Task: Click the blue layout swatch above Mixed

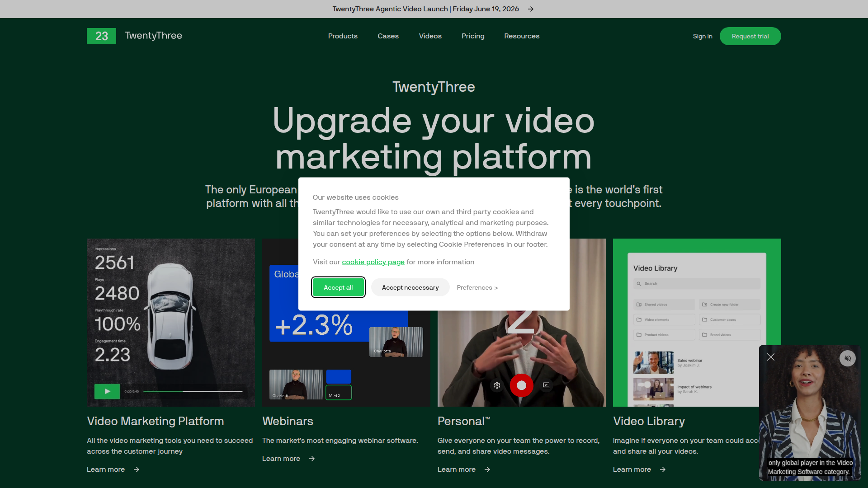Action: click(339, 376)
